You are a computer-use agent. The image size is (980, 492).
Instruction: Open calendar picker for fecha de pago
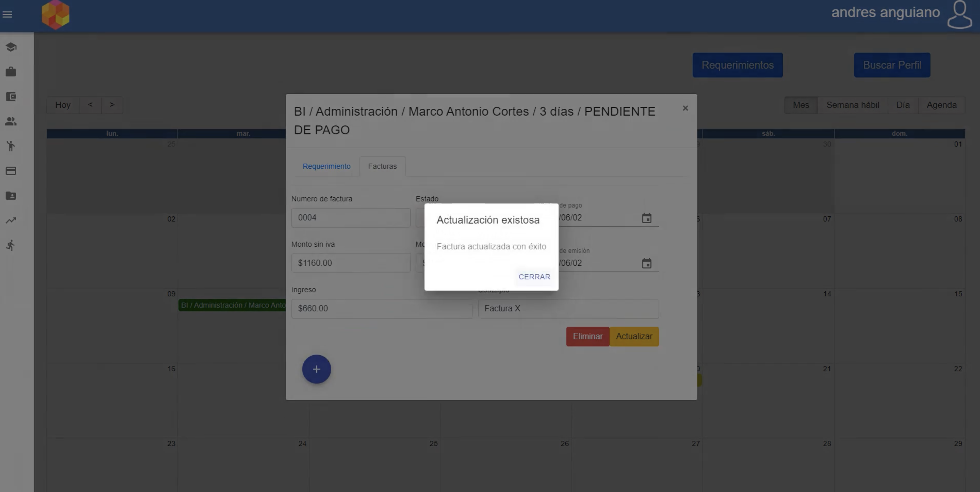(x=646, y=218)
